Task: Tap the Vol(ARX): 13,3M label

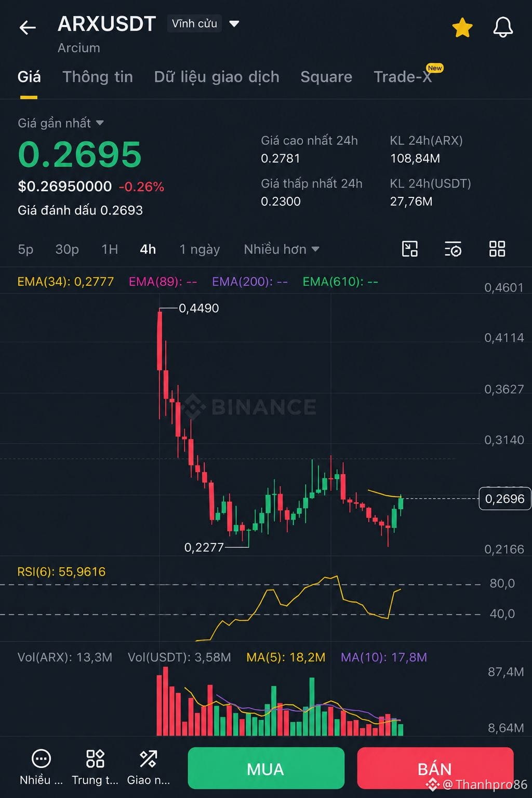Action: [x=65, y=657]
